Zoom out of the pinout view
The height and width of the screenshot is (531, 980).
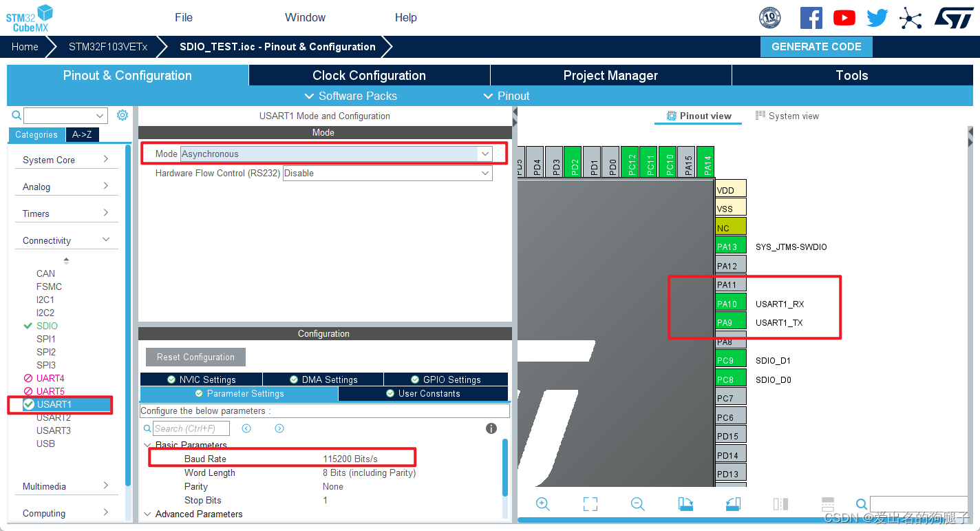coord(638,504)
